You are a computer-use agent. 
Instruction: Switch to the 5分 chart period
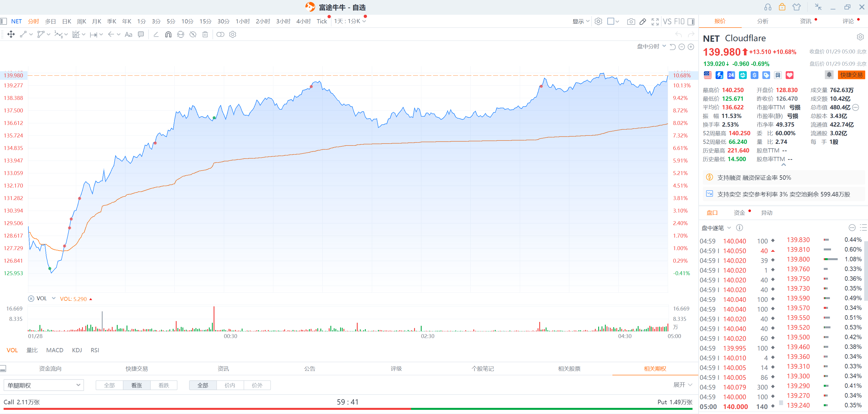tap(171, 21)
